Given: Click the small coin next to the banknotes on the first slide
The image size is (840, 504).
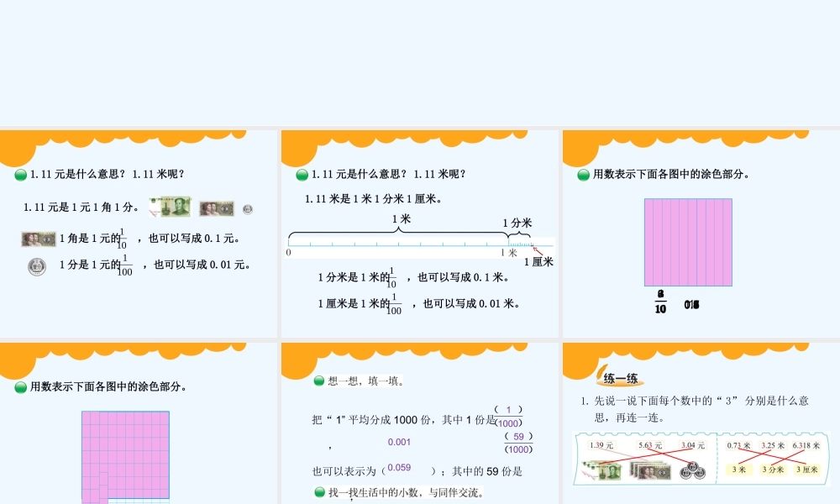Looking at the screenshot, I should coord(248,209).
